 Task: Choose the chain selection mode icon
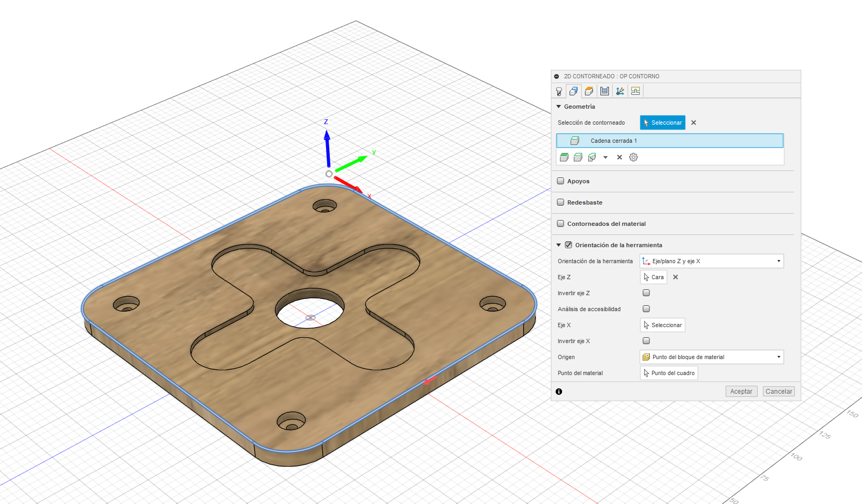578,157
